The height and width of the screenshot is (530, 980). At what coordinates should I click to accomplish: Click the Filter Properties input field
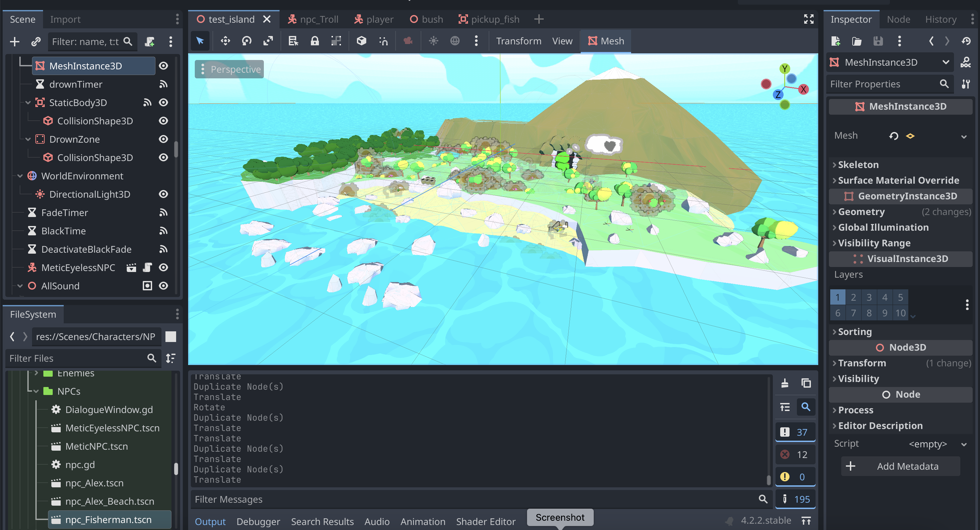(x=891, y=84)
